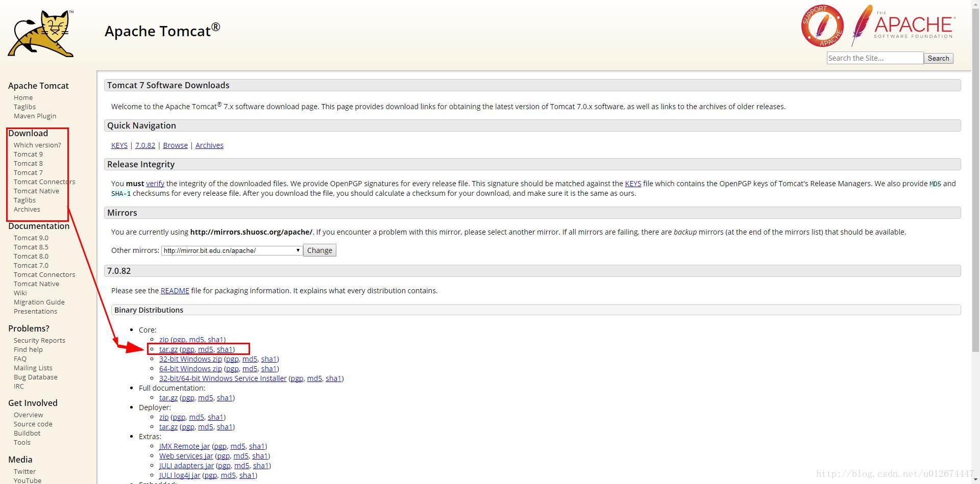Click the Tomcat cat logo
Viewport: 980px width, 484px height.
pos(41,34)
